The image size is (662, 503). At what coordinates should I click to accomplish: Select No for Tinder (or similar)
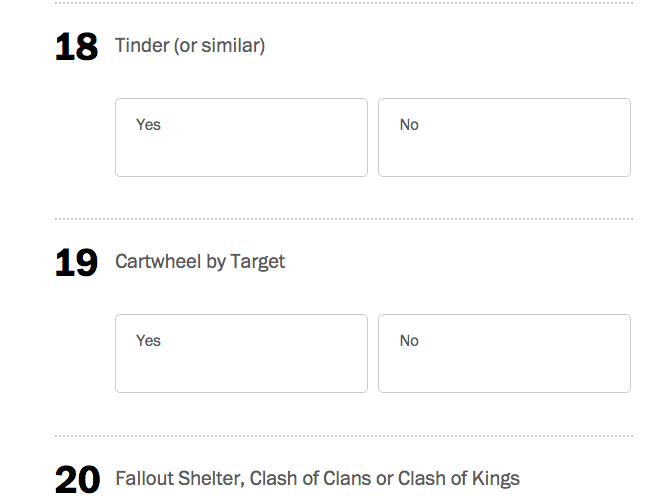click(x=504, y=137)
